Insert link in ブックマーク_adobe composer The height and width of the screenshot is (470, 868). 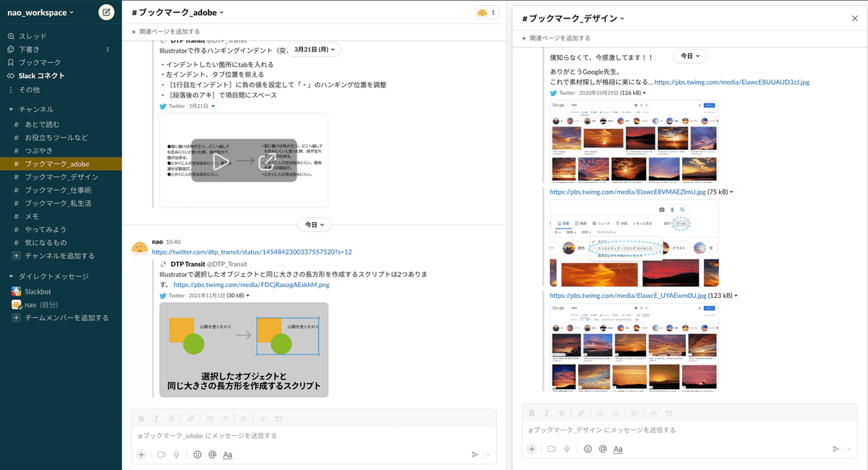[x=191, y=419]
